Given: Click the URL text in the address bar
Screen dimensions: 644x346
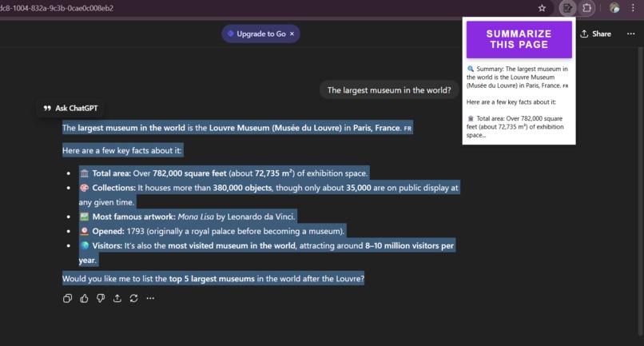Looking at the screenshot, I should [57, 8].
